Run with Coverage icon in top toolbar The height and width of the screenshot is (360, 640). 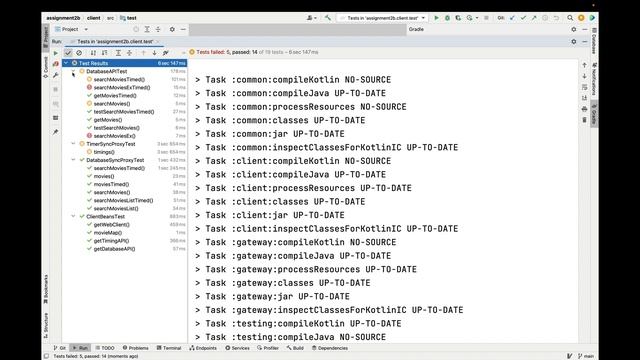click(x=458, y=18)
